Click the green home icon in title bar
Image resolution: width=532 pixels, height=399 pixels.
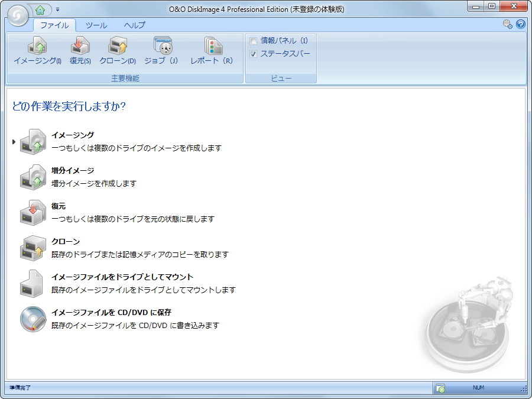click(x=40, y=10)
